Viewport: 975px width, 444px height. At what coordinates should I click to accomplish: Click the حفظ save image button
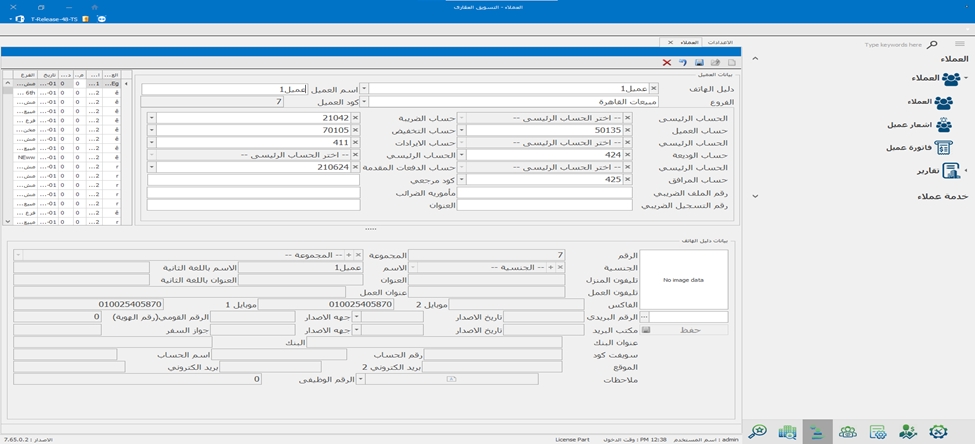pos(689,329)
